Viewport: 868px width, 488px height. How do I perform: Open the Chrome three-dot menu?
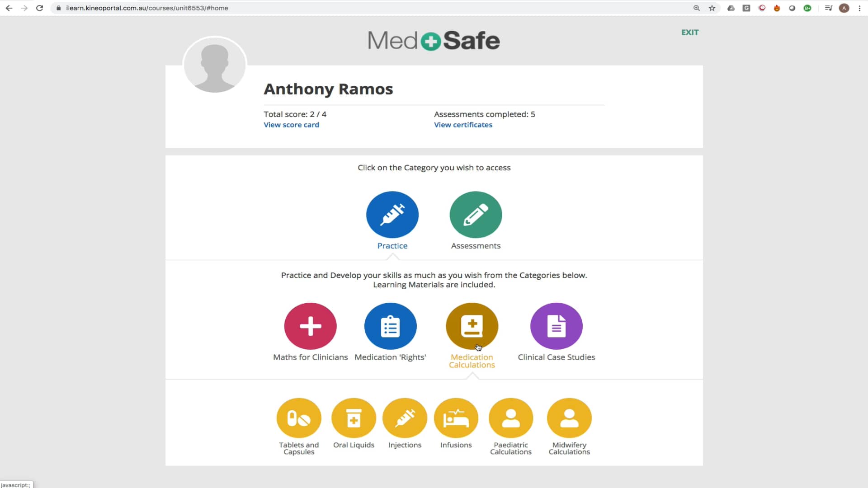[x=859, y=8]
